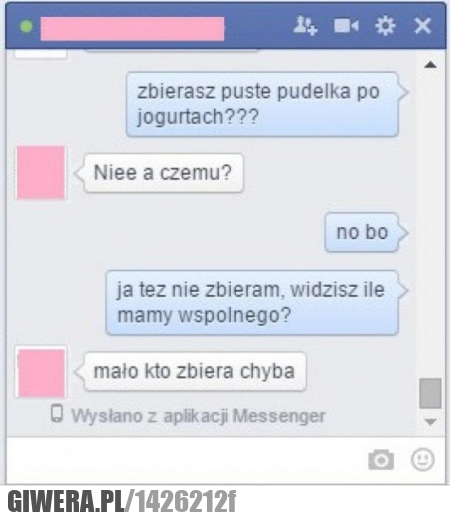Open chat options gear icon
Viewport: 450px width, 517px height.
click(x=385, y=25)
